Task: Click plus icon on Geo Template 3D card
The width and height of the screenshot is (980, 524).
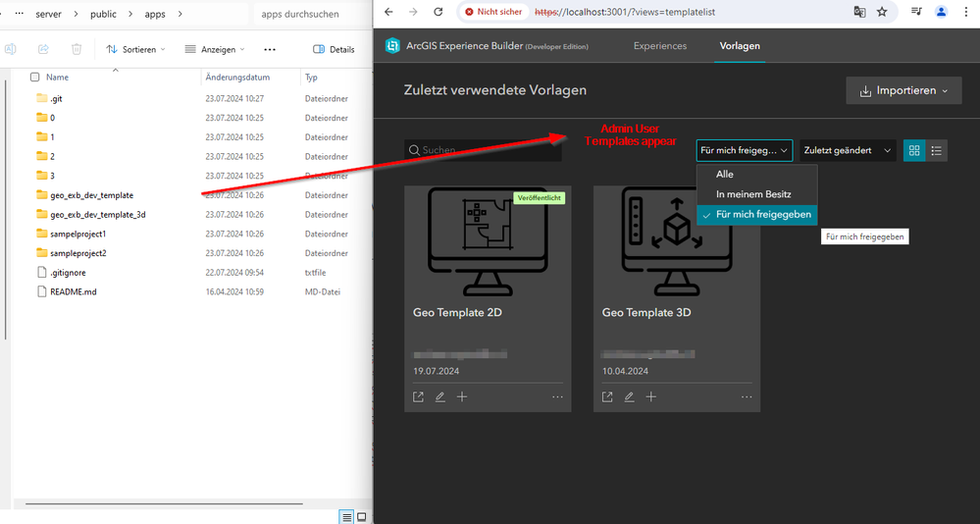Action: click(x=651, y=397)
